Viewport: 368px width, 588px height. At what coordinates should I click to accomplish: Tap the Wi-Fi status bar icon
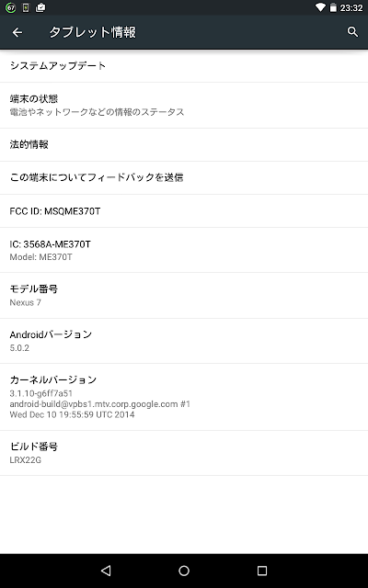pyautogui.click(x=320, y=7)
